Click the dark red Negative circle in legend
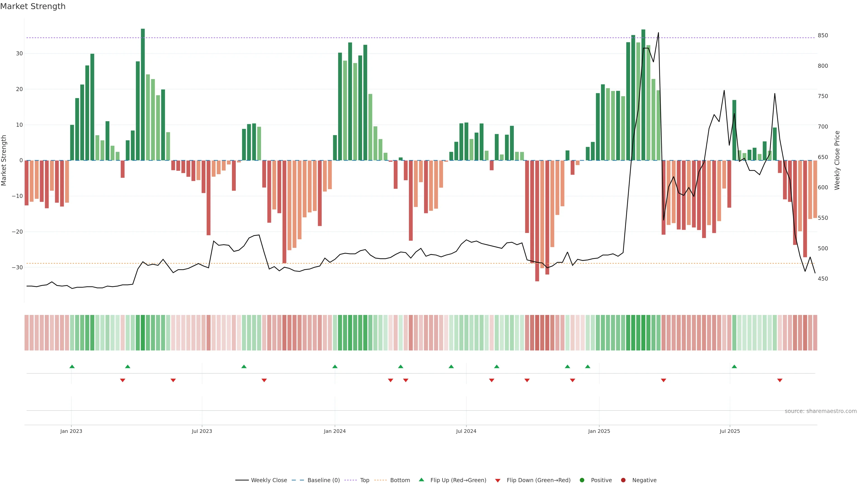This screenshot has width=868, height=488. click(x=623, y=480)
